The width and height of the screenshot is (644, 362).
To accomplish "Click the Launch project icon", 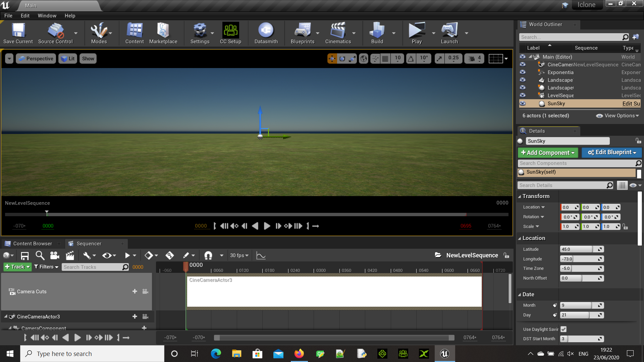I will [x=449, y=33].
